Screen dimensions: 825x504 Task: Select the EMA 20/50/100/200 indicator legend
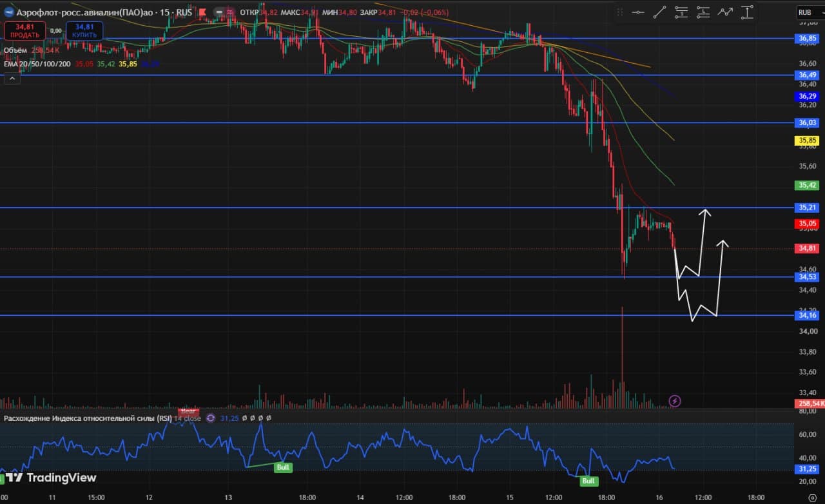click(38, 64)
